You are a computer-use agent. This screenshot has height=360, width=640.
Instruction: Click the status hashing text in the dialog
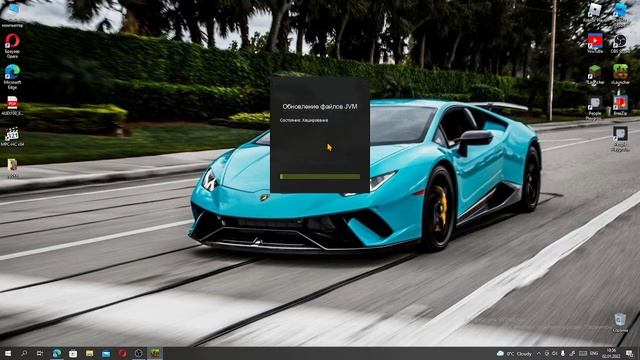coord(304,120)
